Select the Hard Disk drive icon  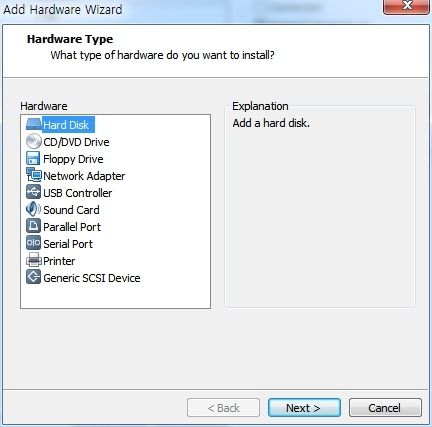click(34, 125)
